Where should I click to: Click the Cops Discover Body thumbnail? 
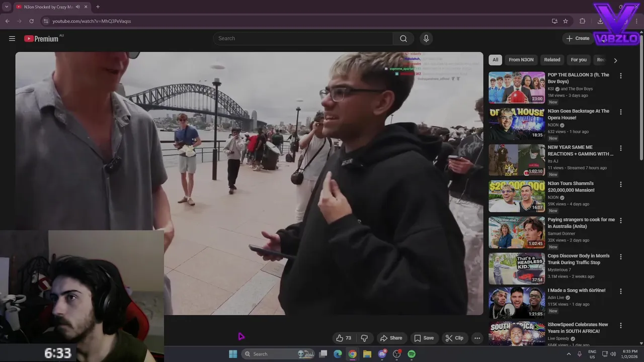coord(517,268)
